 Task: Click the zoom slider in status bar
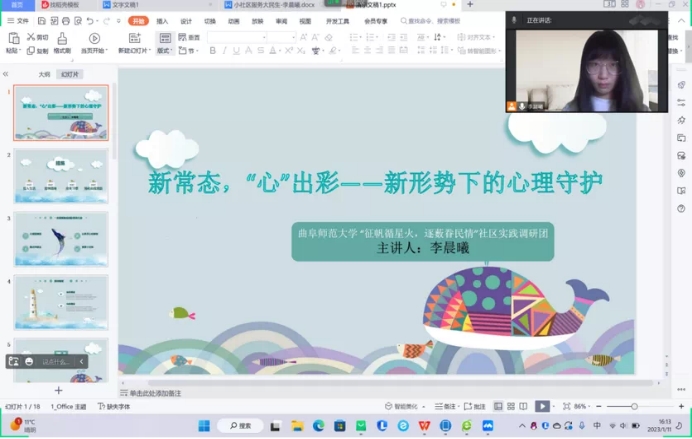click(634, 406)
